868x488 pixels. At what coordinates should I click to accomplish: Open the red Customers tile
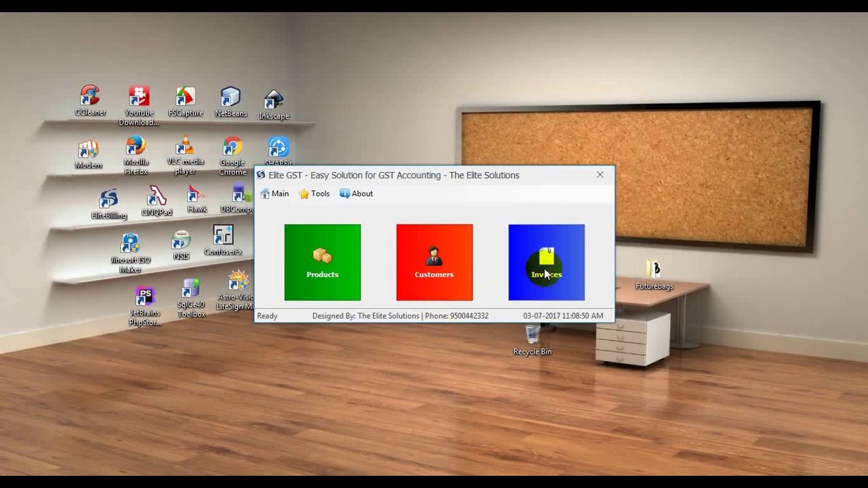434,262
